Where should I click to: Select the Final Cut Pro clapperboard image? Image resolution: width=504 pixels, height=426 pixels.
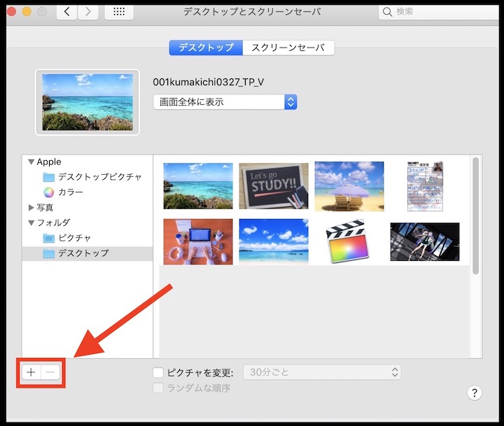tap(347, 241)
